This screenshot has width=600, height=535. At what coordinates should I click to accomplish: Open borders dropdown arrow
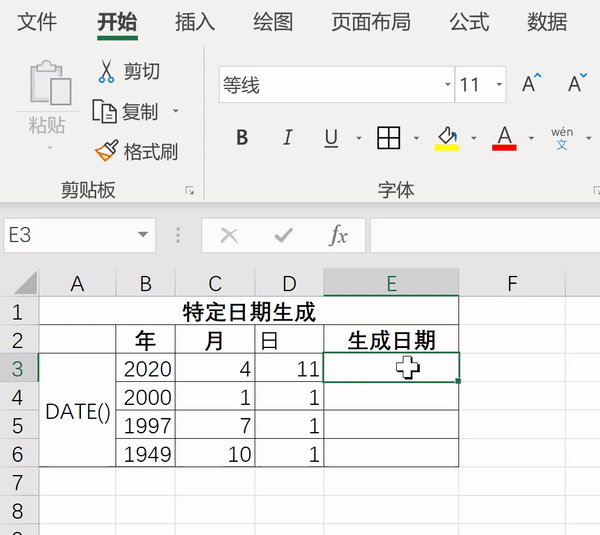pyautogui.click(x=416, y=138)
